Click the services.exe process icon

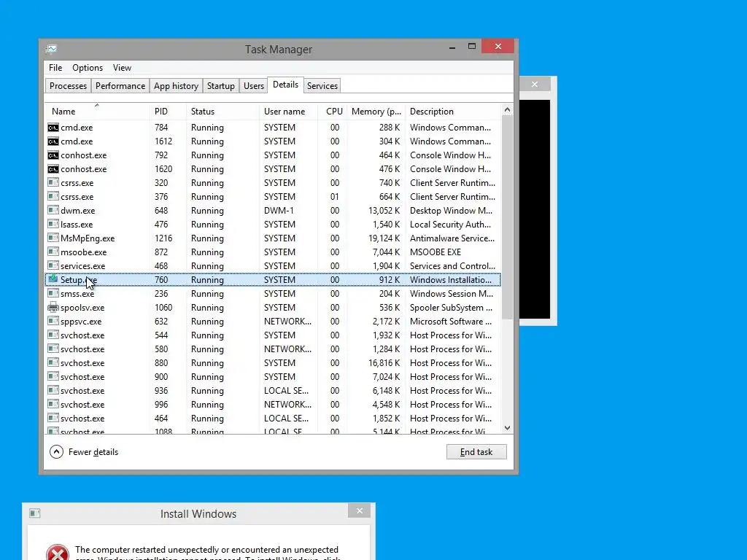(53, 265)
